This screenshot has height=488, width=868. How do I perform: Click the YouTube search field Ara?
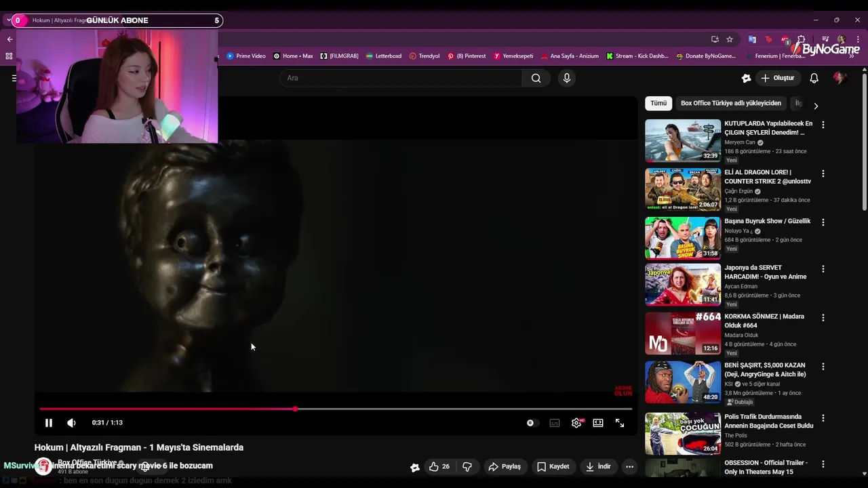tap(401, 78)
